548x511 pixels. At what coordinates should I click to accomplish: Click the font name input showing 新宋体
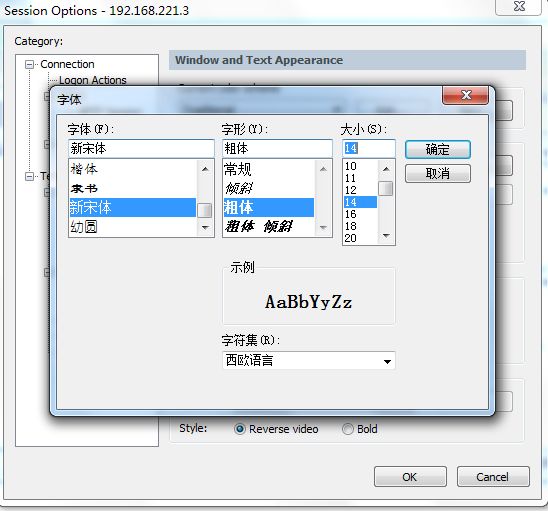click(x=141, y=149)
